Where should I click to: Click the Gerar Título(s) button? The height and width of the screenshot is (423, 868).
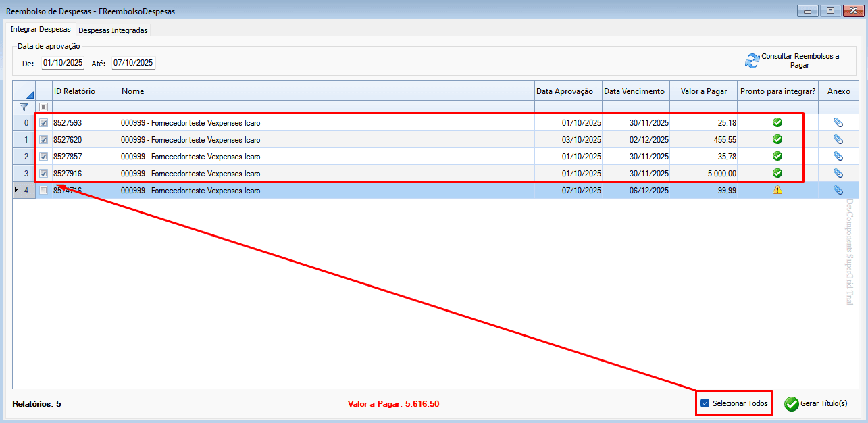(816, 404)
